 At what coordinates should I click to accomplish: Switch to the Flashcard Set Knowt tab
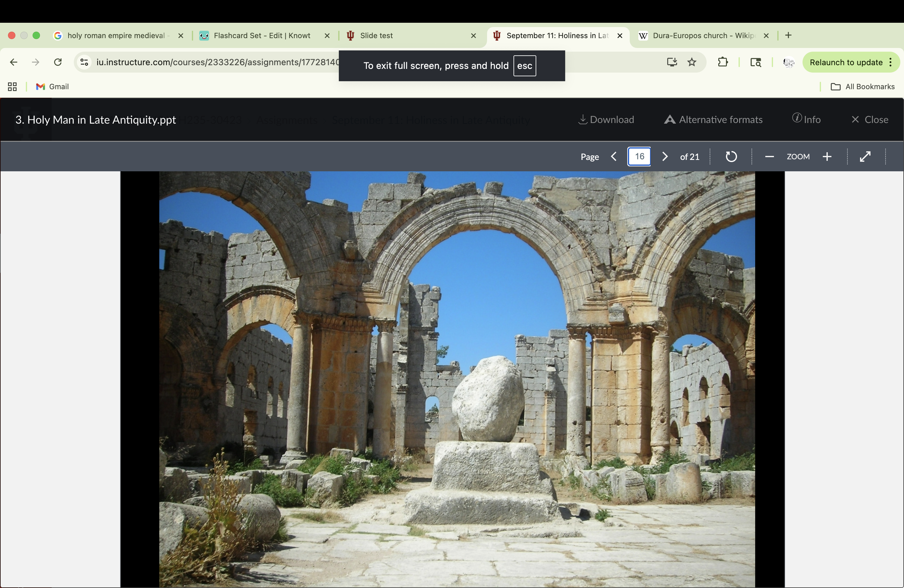[x=262, y=35]
